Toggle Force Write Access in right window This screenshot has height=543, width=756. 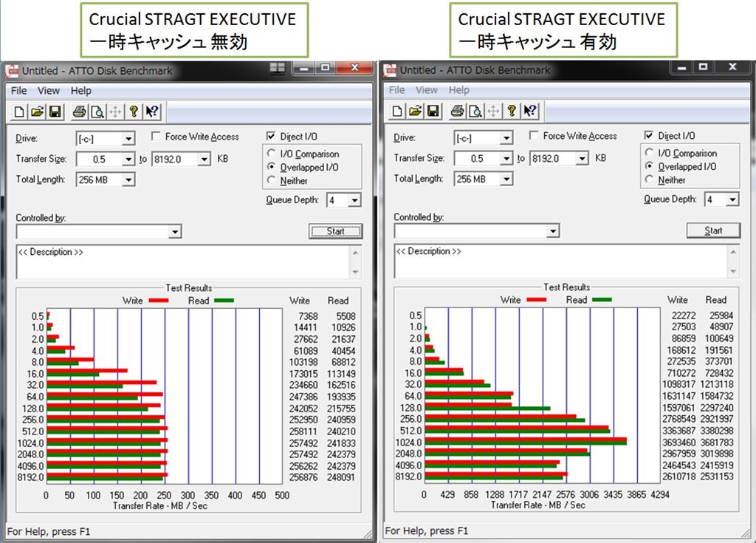coord(534,136)
